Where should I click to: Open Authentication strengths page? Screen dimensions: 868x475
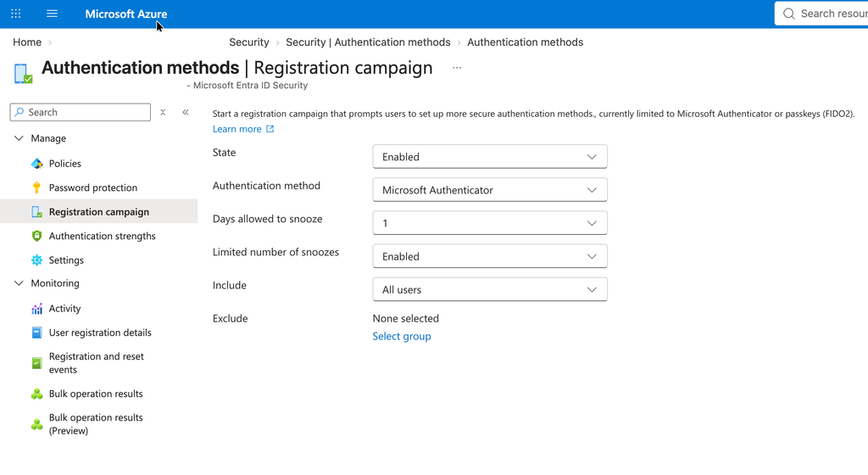pos(102,236)
